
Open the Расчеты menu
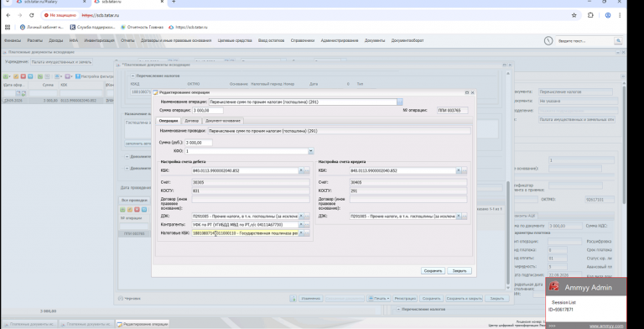coord(35,41)
